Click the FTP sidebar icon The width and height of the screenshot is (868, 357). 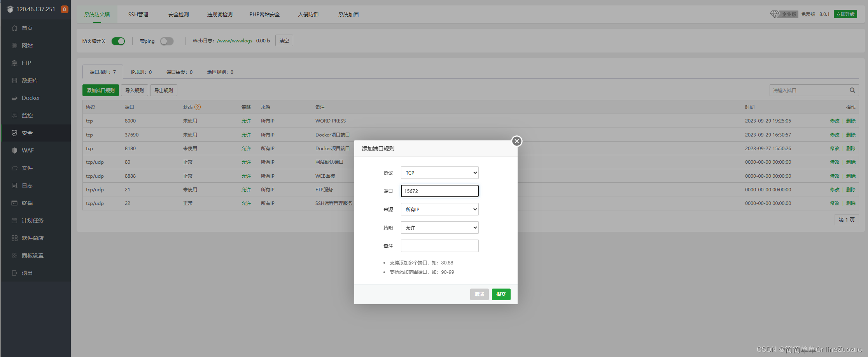(14, 63)
